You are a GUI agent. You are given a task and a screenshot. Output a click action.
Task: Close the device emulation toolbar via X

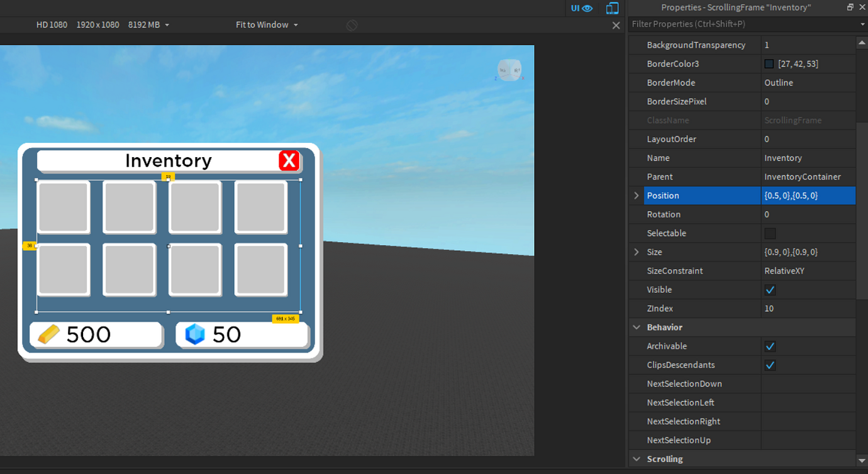(x=615, y=25)
